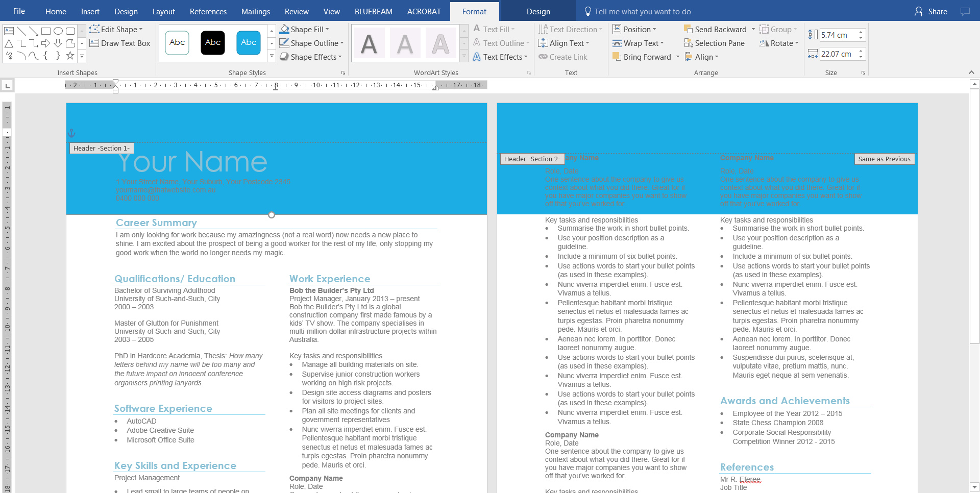Increase shape height with up spinner
Image resolution: width=980 pixels, height=493 pixels.
(861, 32)
